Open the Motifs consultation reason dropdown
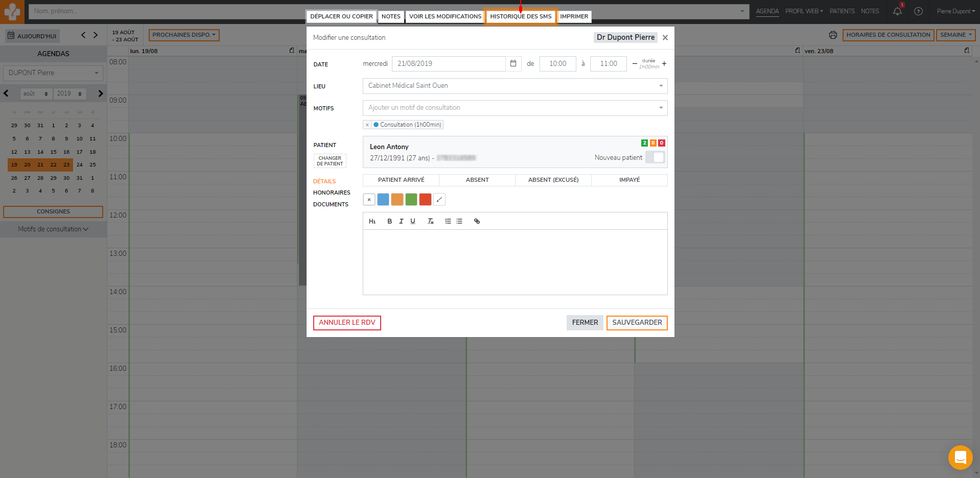 [x=515, y=108]
